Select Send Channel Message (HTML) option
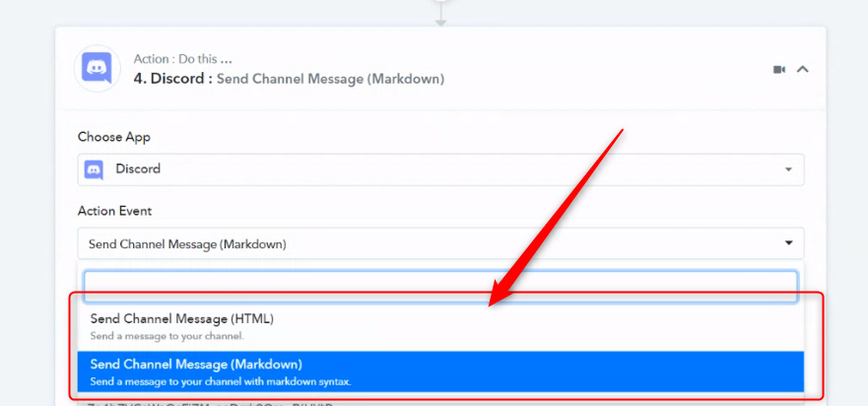 pos(440,327)
